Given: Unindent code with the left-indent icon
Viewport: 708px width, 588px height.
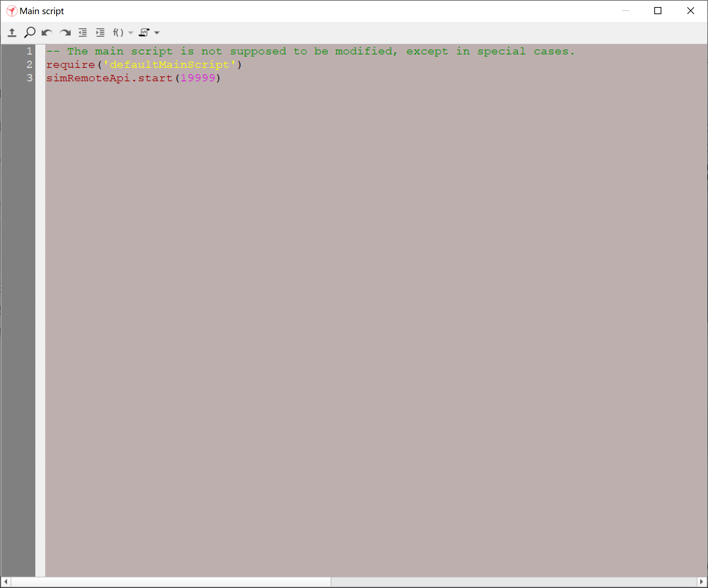Looking at the screenshot, I should coord(83,33).
